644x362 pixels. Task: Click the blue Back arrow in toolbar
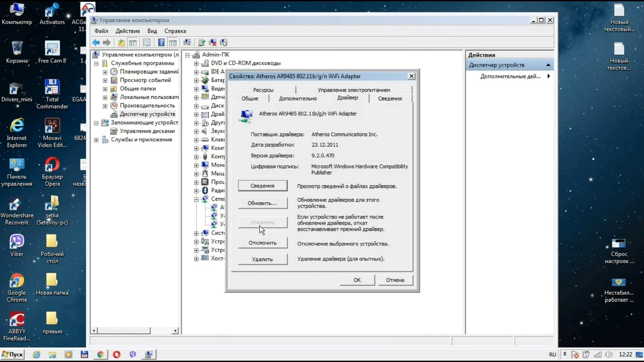coord(96,43)
